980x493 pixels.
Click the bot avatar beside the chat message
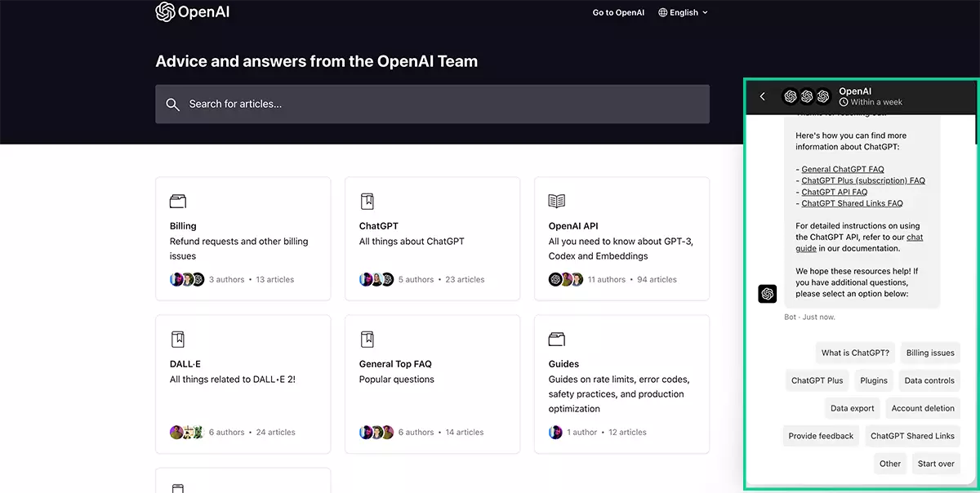[x=768, y=294]
